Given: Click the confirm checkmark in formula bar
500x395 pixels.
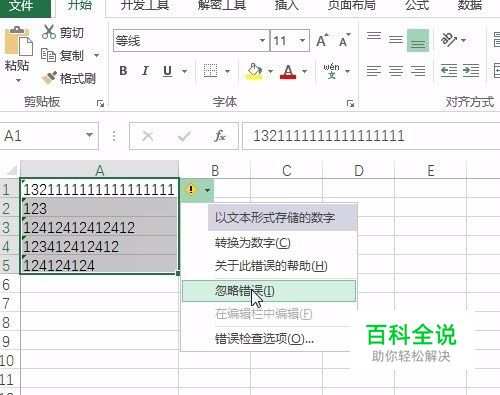Looking at the screenshot, I should pos(184,136).
